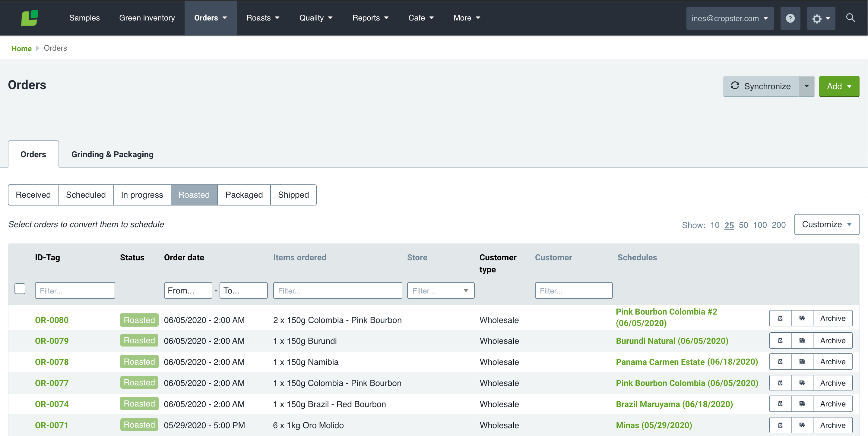
Task: Click the package bag icon for OR-0074
Action: [780, 404]
